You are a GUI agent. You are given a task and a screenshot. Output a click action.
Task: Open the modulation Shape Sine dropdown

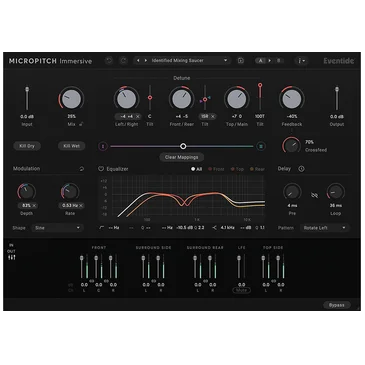tap(57, 228)
